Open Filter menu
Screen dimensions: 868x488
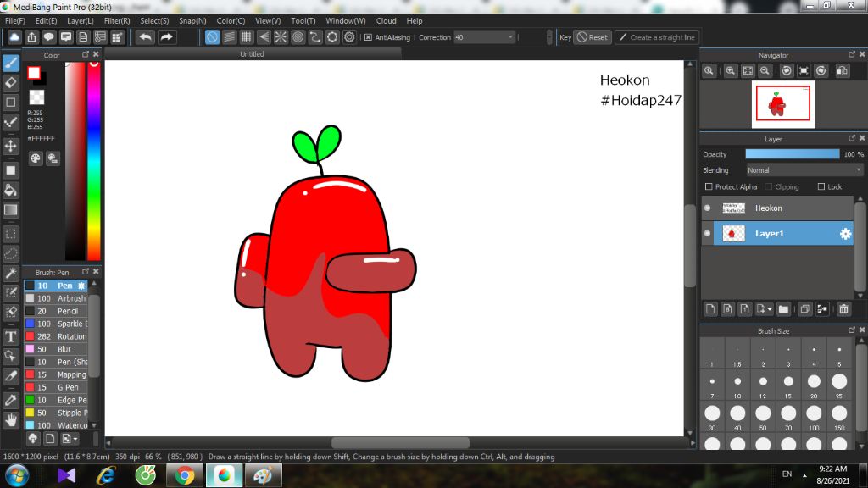coord(117,21)
